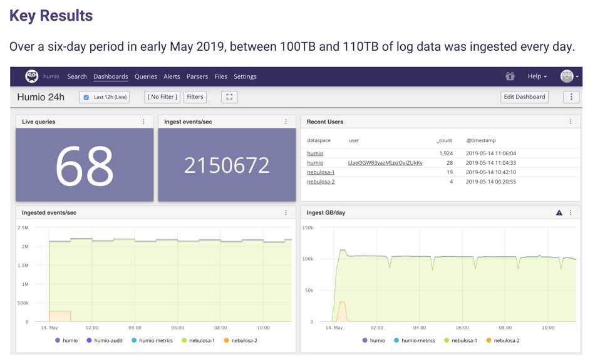Toggle humio-metrics series in Ingested events/sec legend
595x364 pixels.
pyautogui.click(x=152, y=340)
